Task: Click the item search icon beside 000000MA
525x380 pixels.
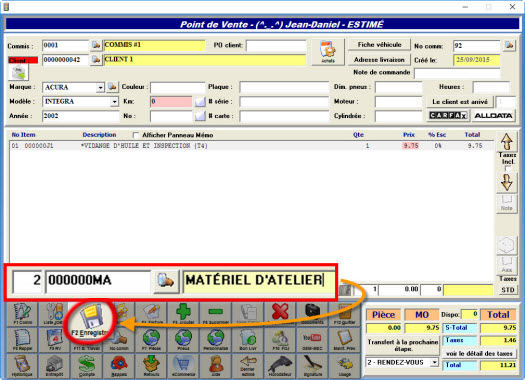Action: tap(166, 281)
